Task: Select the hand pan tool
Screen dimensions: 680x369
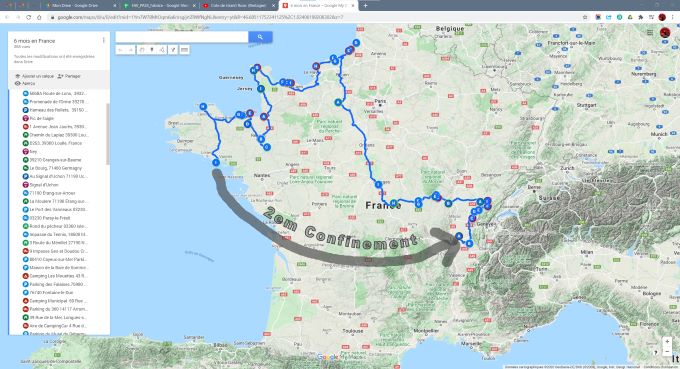Action: (142, 50)
